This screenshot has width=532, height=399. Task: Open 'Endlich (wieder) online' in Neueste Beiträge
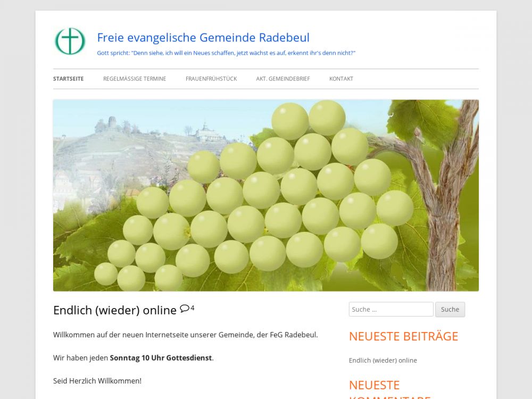[383, 360]
